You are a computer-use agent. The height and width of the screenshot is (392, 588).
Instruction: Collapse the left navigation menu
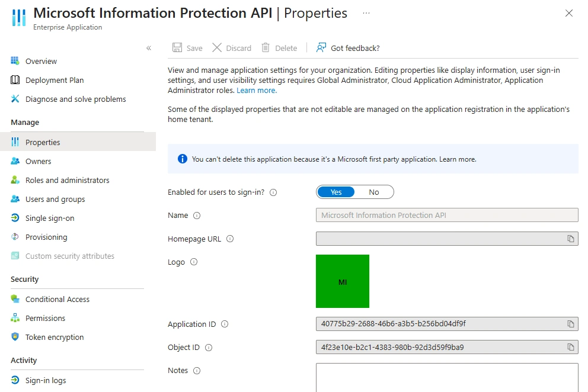click(x=149, y=48)
